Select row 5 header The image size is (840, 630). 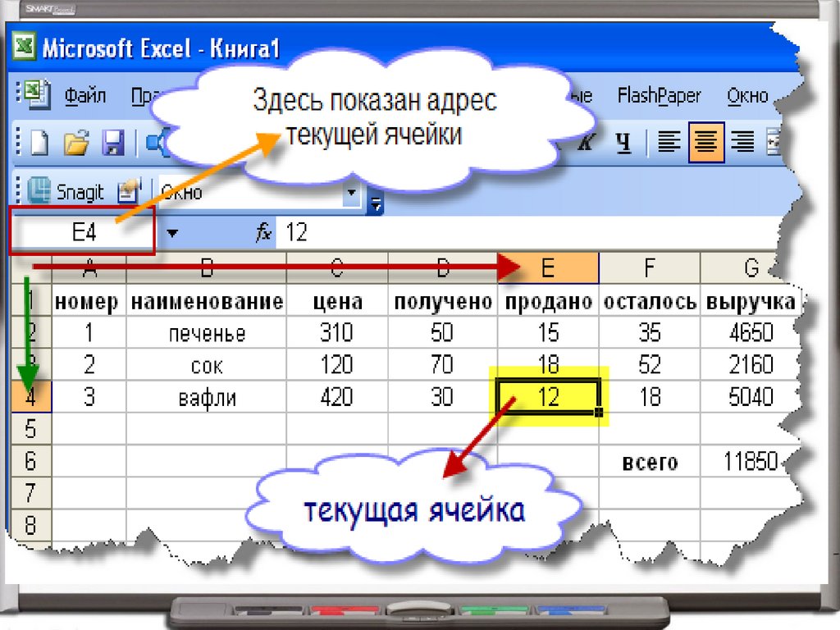[x=31, y=429]
